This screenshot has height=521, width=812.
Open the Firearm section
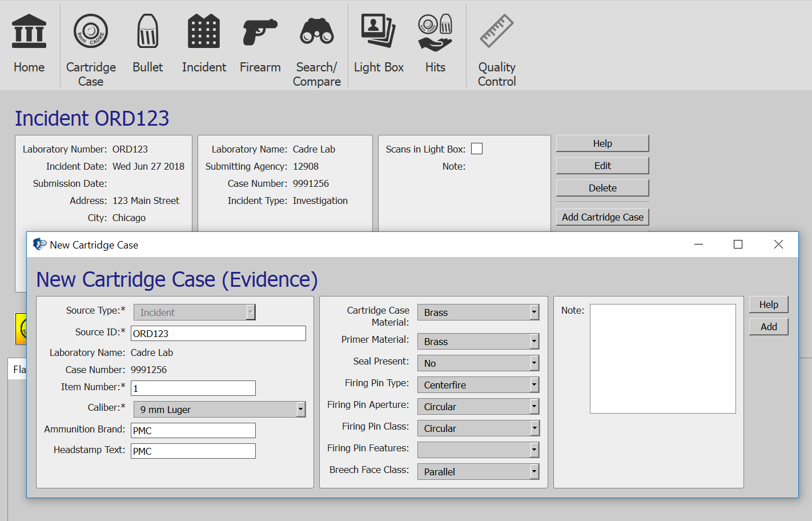point(260,45)
